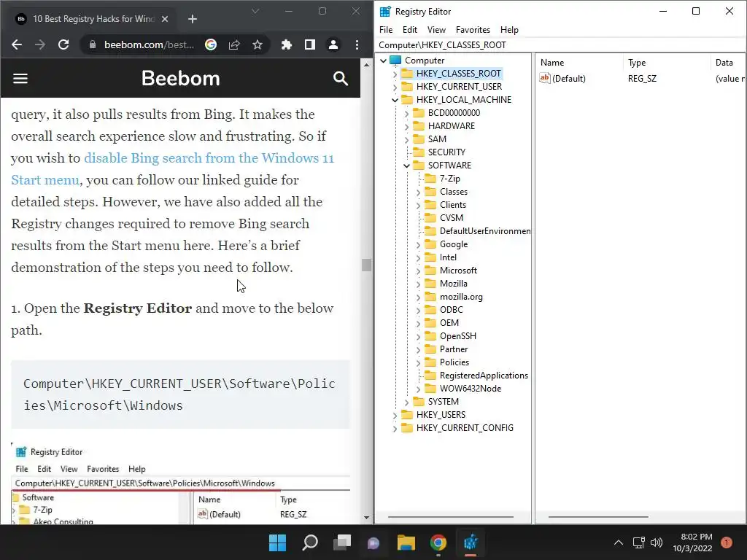Click registry tree horizontal scrollbar
This screenshot has height=560, width=747.
(x=451, y=517)
